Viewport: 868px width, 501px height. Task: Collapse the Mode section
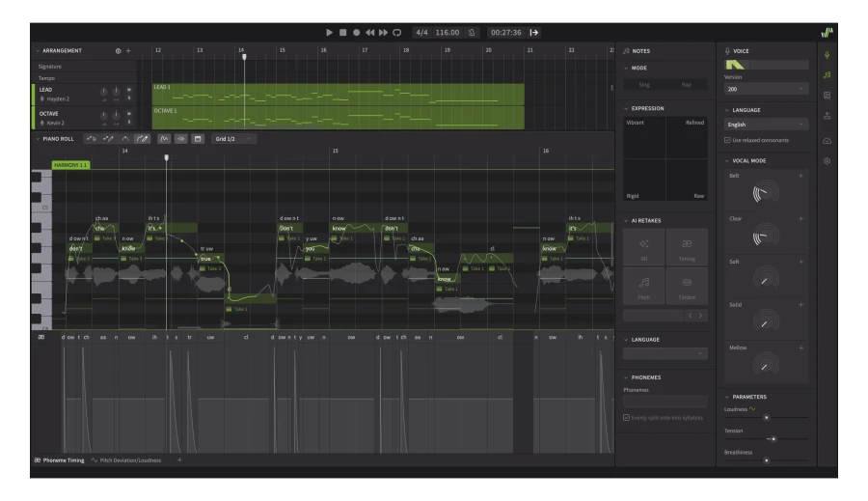pyautogui.click(x=626, y=69)
